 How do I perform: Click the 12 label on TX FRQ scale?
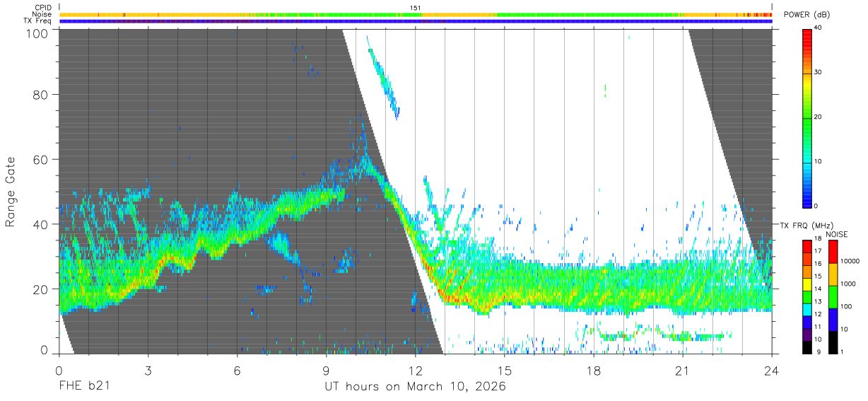(818, 315)
